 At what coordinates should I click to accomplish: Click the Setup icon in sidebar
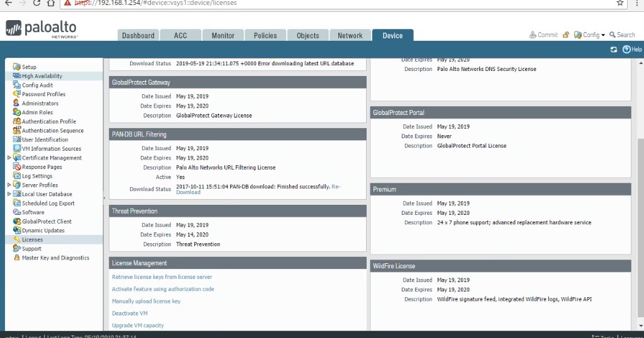click(x=17, y=67)
